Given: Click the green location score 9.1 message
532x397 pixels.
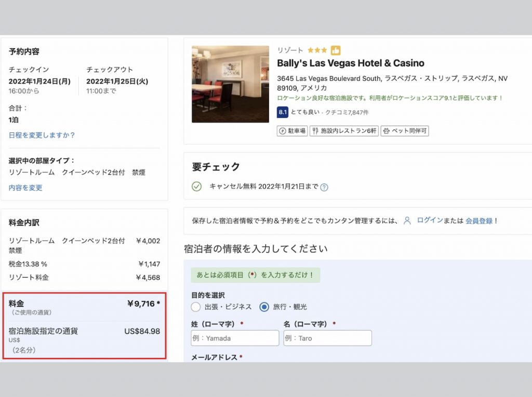Looking at the screenshot, I should click(x=390, y=98).
